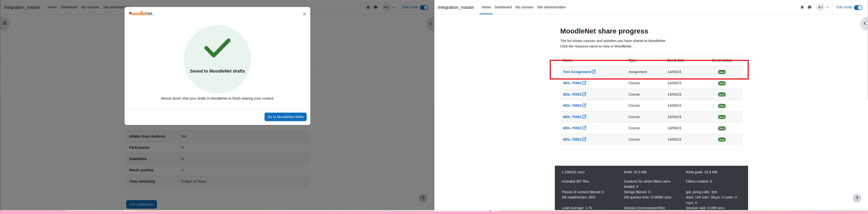Open Dashboard in the right window
Viewport: 868px width, 214px height.
(x=503, y=7)
